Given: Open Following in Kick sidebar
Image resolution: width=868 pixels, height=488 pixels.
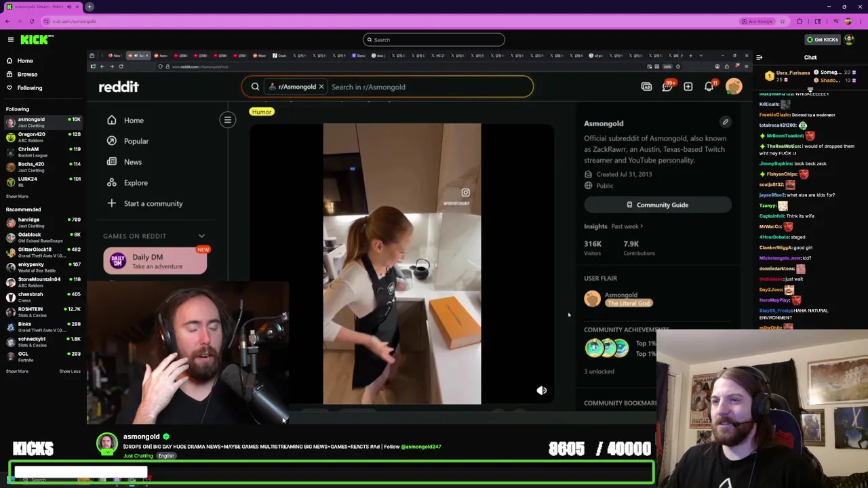Looking at the screenshot, I should [29, 88].
